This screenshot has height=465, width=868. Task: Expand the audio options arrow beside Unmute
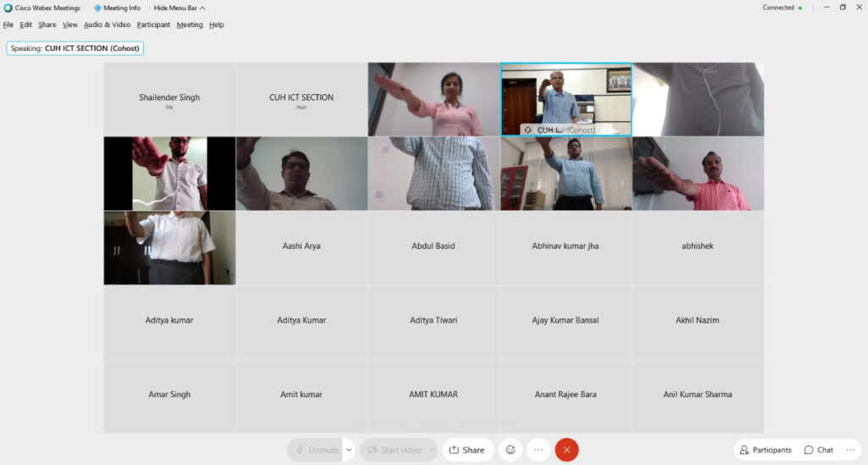click(348, 450)
